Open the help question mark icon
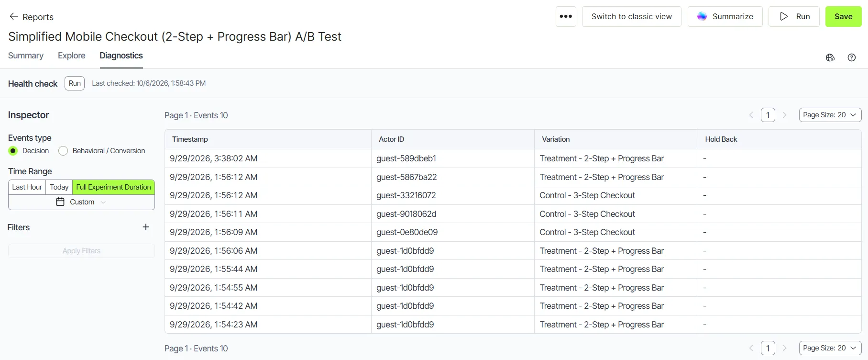868x360 pixels. point(852,57)
